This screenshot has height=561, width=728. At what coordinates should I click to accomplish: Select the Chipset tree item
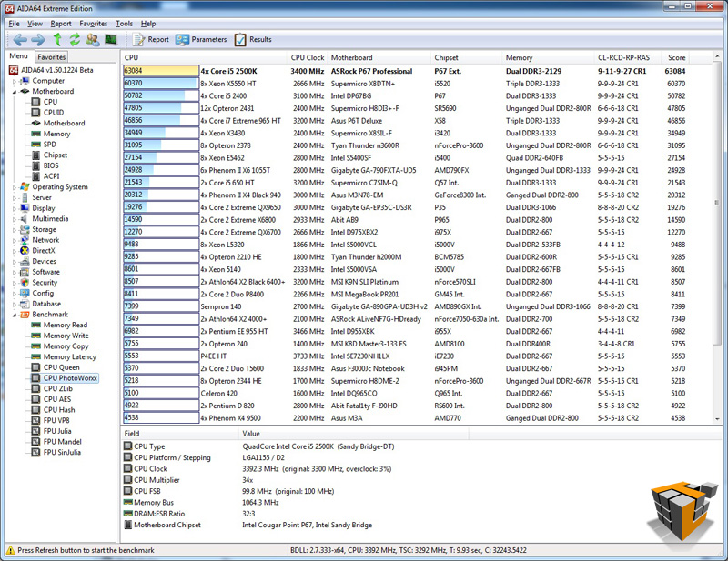tap(56, 155)
